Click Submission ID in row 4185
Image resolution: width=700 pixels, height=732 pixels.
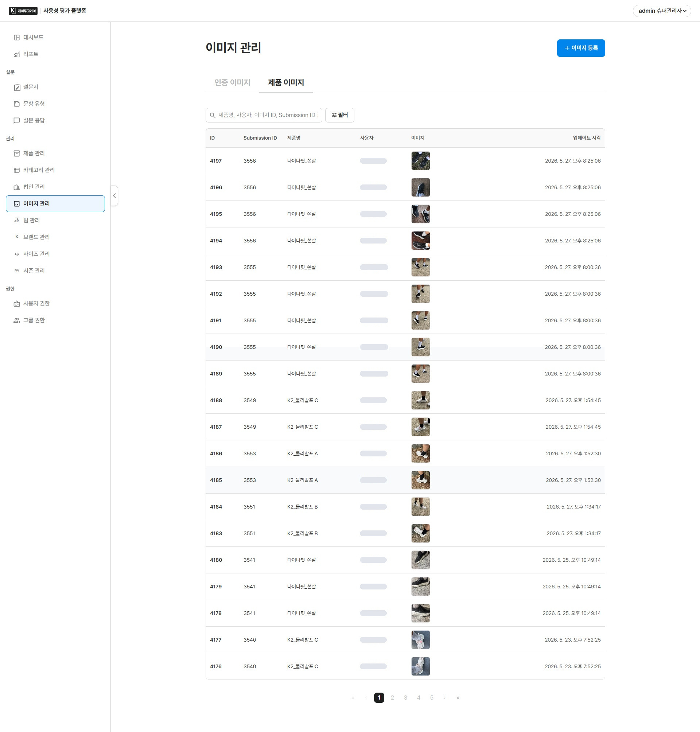coord(250,480)
